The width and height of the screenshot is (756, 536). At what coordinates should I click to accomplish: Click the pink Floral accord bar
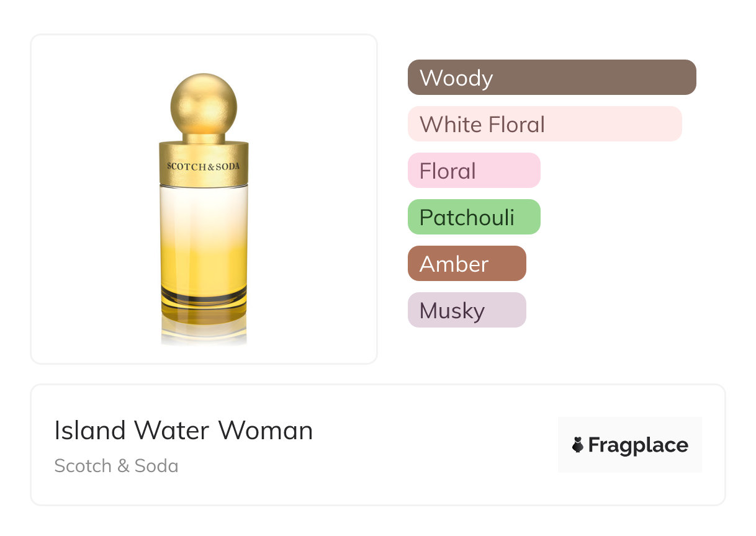tap(474, 171)
